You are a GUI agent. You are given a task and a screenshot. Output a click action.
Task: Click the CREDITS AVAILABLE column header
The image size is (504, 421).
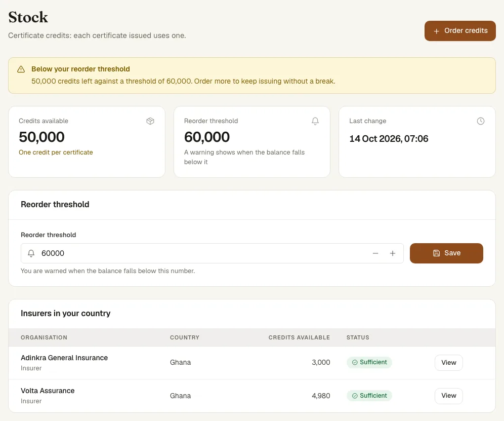coord(299,337)
